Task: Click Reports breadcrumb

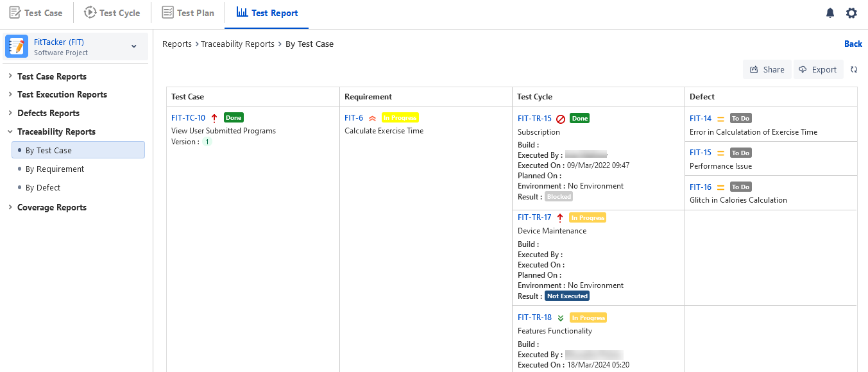Action: [177, 44]
